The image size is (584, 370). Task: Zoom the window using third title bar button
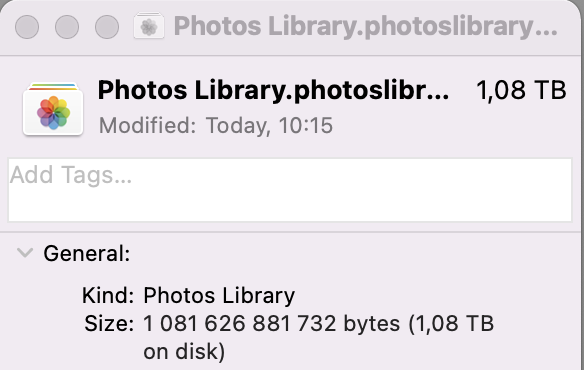(107, 27)
